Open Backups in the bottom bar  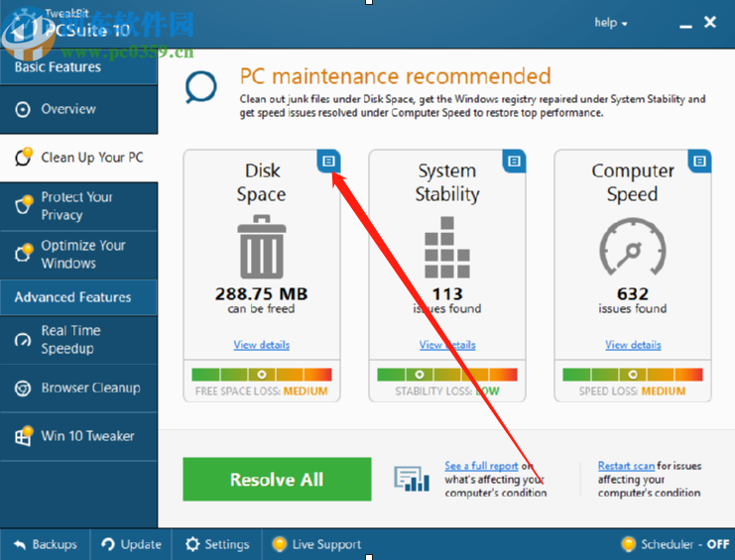pos(45,544)
